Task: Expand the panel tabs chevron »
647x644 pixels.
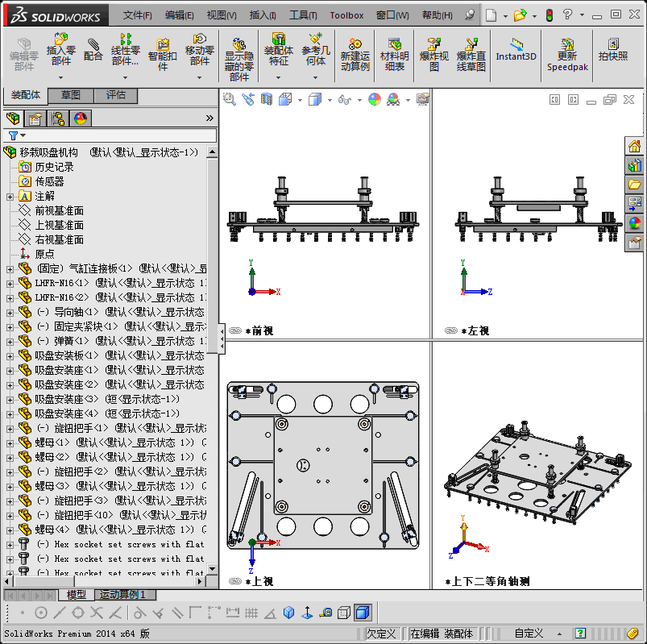Action: 209,118
